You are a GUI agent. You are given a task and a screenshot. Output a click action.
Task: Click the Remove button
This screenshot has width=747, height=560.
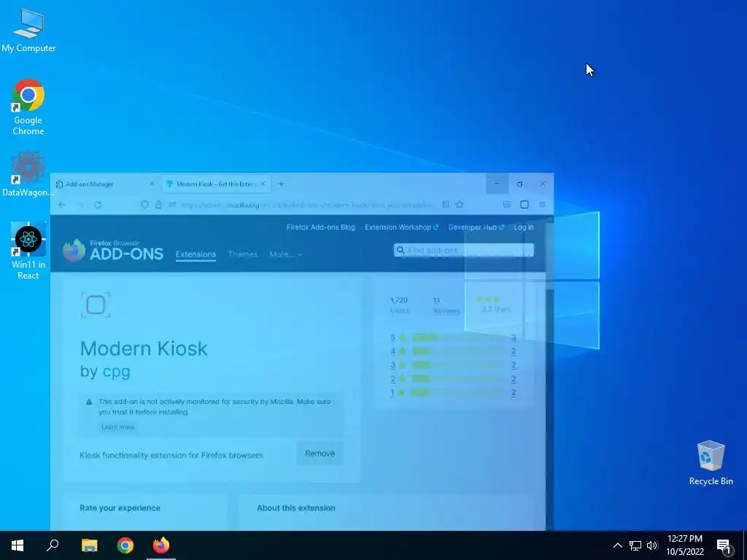point(320,454)
